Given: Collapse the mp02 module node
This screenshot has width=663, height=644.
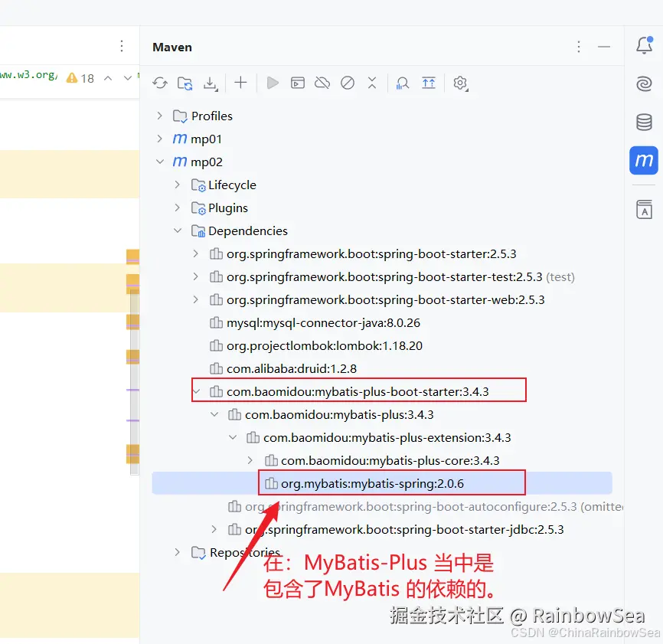Looking at the screenshot, I should click(x=160, y=162).
